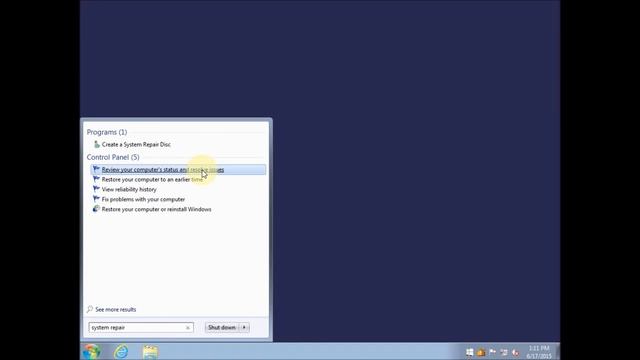Click the Control Panel (5) group header
The image size is (640, 360).
113,157
